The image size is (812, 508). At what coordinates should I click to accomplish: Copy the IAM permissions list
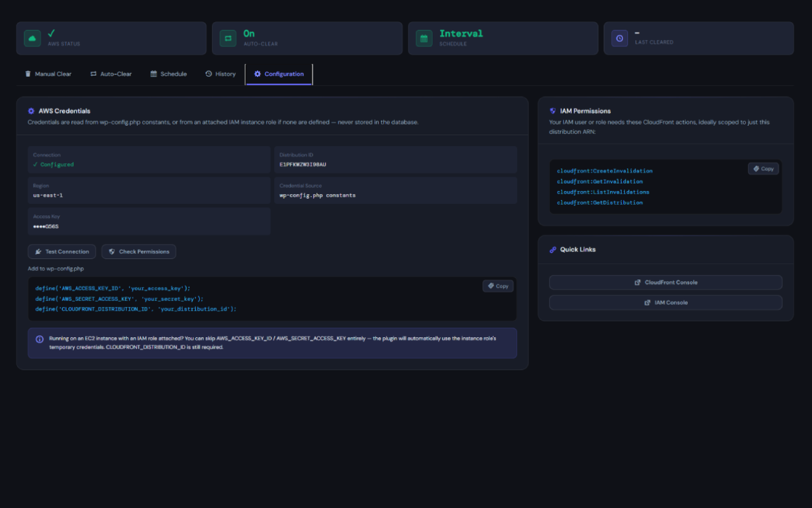coord(763,169)
